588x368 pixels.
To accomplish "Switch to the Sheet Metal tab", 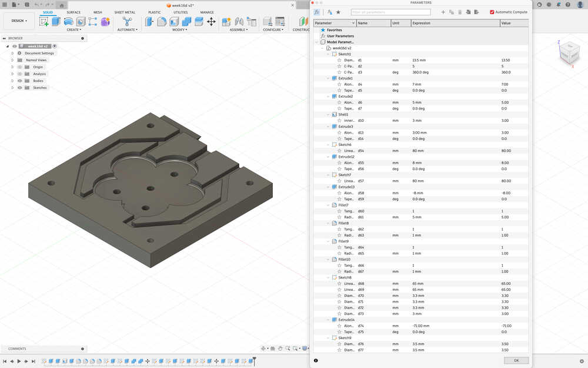I will point(125,12).
